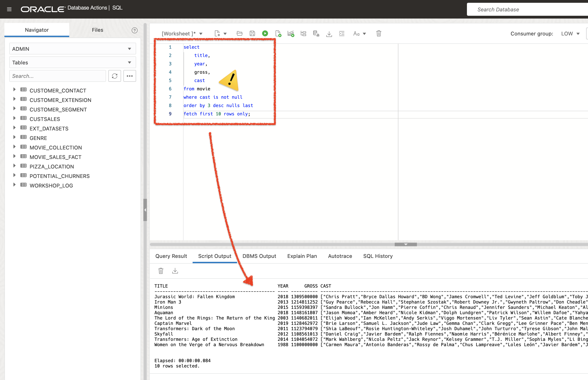Open the hamburger navigation menu
Screen dimensions: 588x380
9,9
